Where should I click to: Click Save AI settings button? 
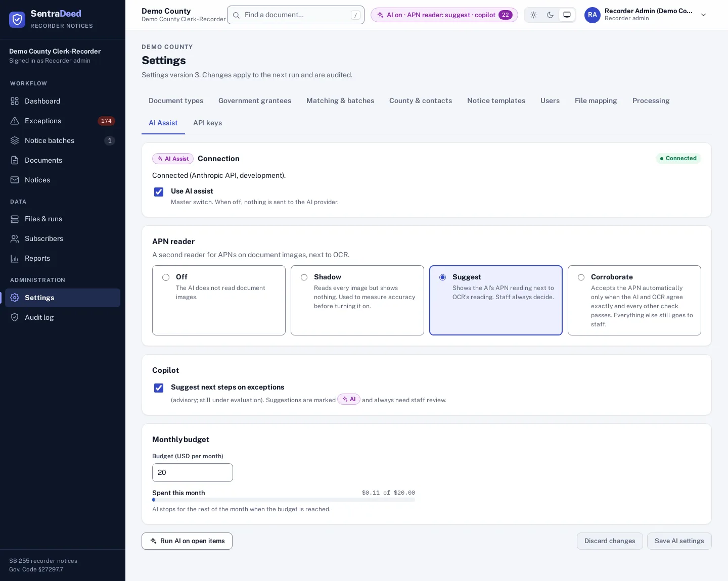click(679, 541)
